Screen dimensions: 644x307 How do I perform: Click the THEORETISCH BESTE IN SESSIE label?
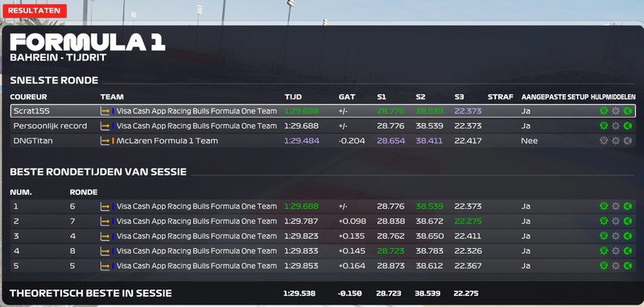point(91,293)
